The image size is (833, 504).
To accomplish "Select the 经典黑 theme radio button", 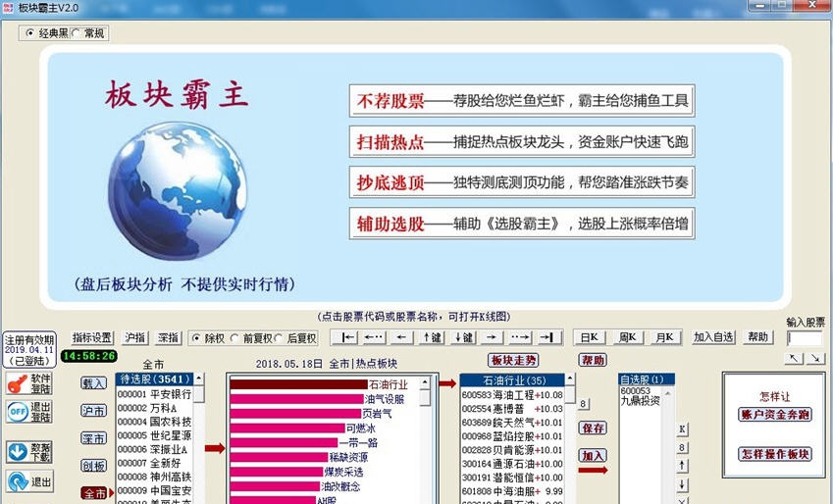I will click(x=30, y=33).
